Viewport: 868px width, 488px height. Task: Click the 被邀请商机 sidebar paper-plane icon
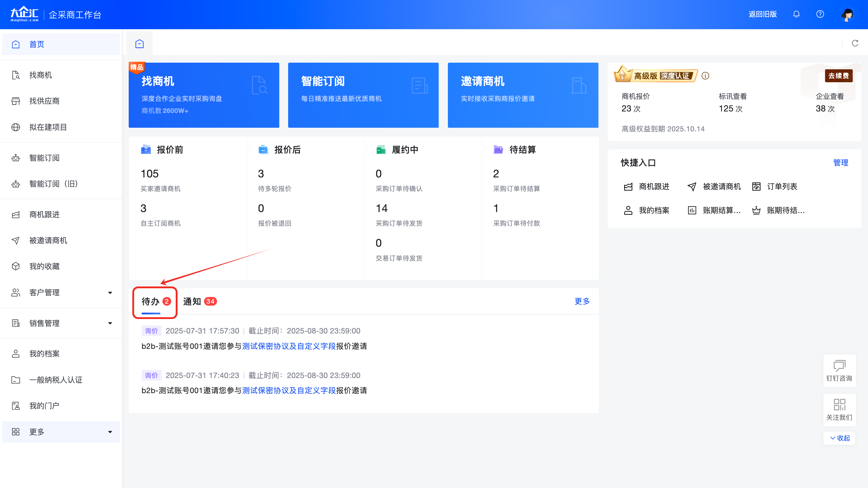click(x=16, y=240)
